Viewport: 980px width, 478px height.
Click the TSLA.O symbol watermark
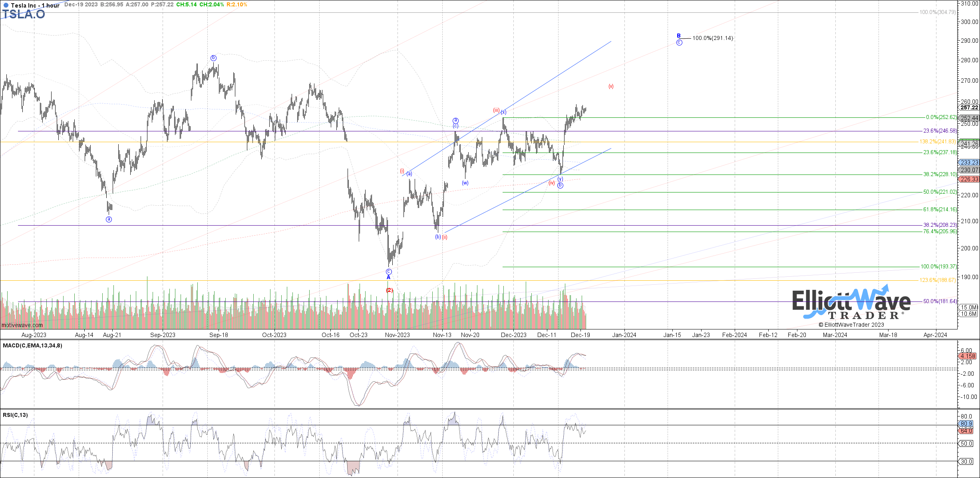pos(24,15)
